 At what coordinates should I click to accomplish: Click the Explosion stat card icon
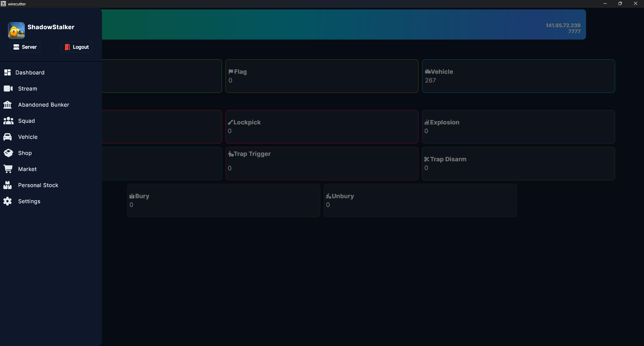coord(427,122)
